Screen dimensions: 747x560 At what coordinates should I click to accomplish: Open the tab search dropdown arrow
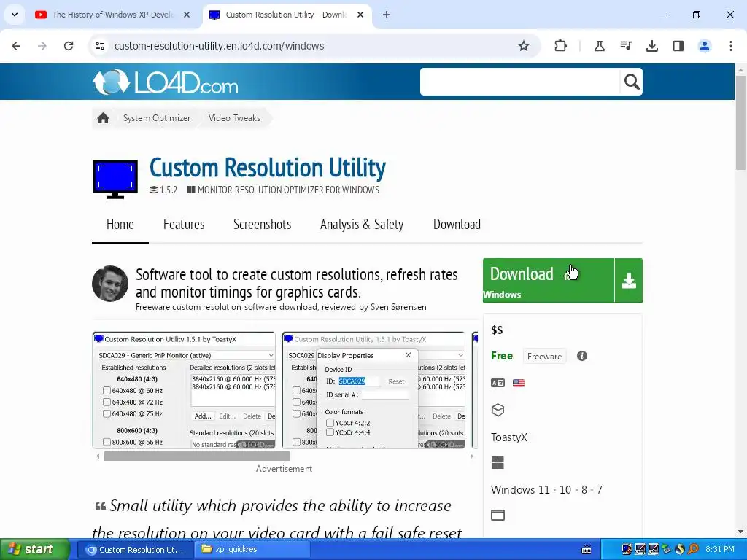(15, 15)
